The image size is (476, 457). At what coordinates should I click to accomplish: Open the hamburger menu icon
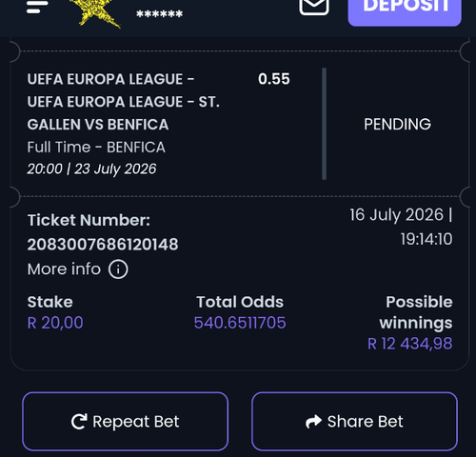coord(37,7)
